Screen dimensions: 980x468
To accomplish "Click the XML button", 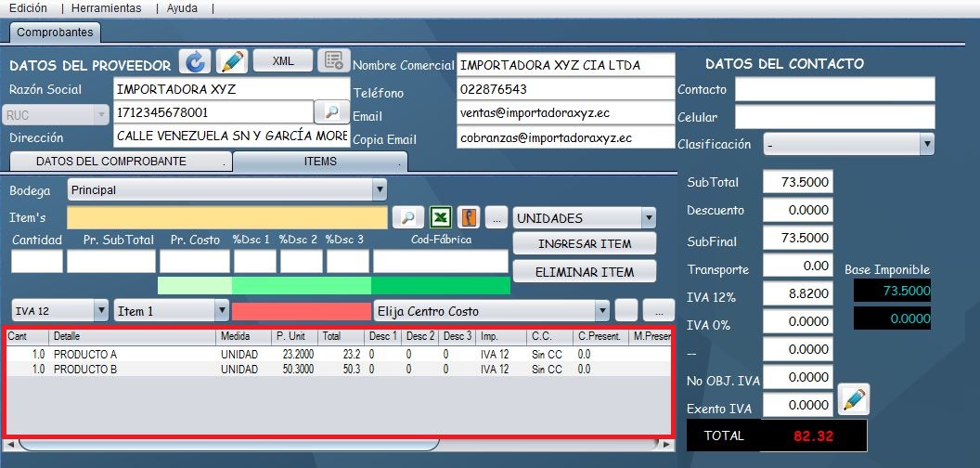I will tap(283, 61).
